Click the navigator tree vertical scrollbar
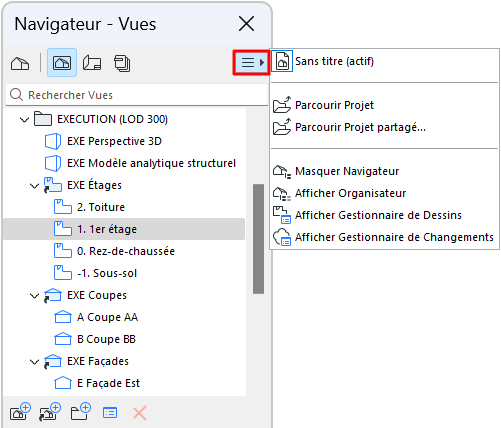 (x=258, y=239)
